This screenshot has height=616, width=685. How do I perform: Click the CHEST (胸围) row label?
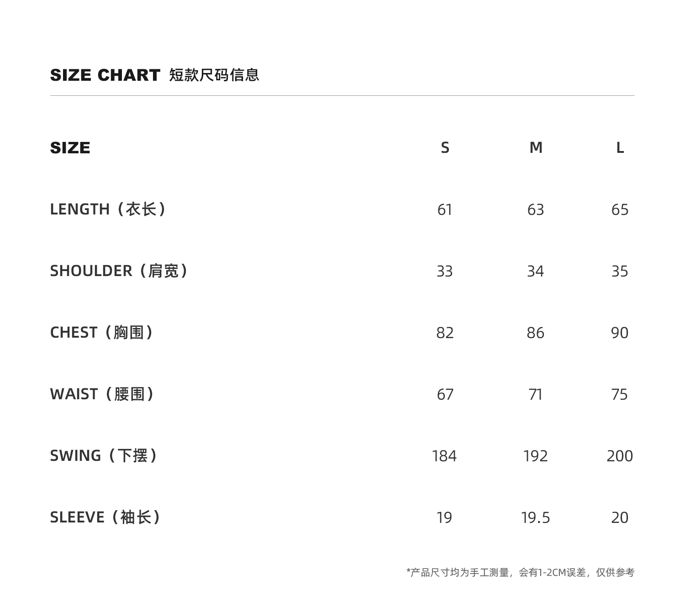point(102,333)
